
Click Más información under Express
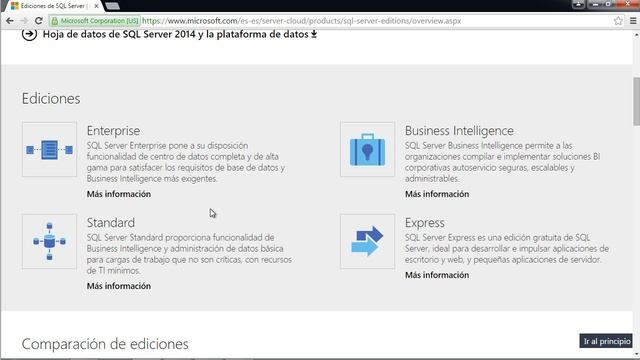[x=437, y=275]
